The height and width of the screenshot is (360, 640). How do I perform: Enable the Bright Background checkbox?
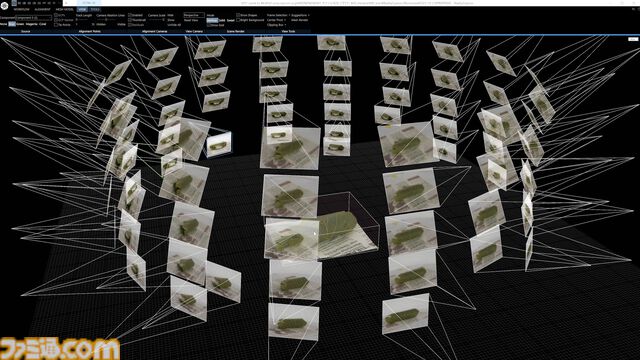[238, 20]
